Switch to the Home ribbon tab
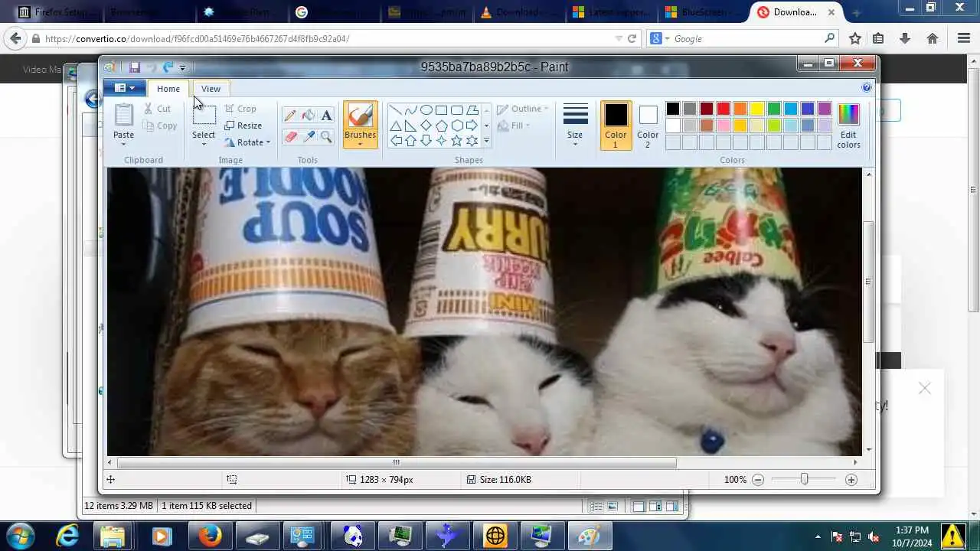 tap(168, 89)
